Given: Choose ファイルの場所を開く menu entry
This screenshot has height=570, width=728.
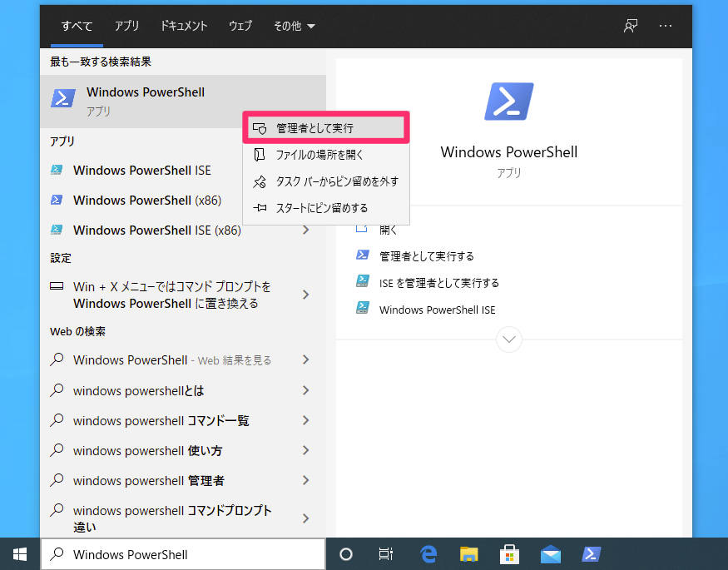Looking at the screenshot, I should 326,155.
